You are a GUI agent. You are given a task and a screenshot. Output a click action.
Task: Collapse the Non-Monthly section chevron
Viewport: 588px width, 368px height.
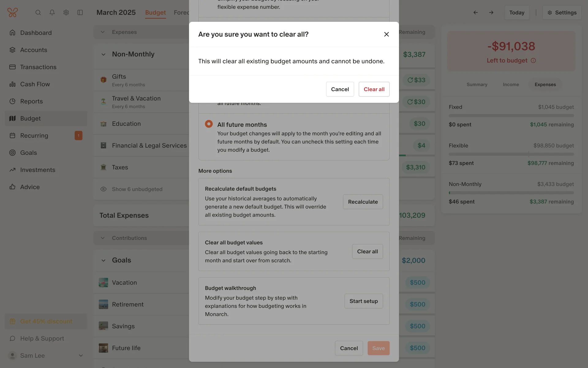(104, 55)
